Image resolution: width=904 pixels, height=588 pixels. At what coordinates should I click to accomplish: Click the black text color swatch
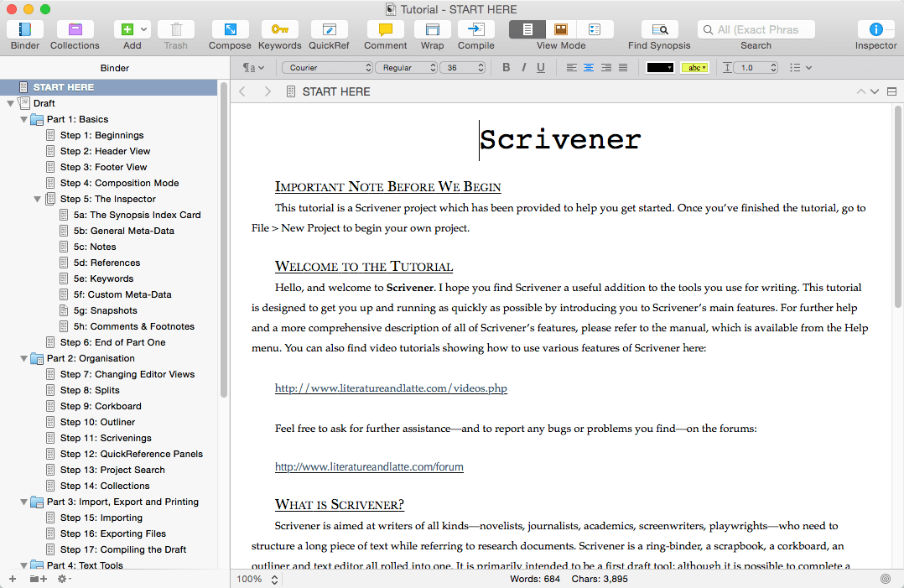[659, 67]
